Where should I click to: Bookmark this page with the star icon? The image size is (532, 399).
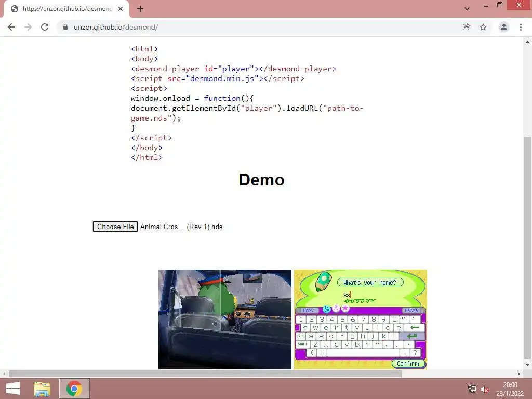483,27
